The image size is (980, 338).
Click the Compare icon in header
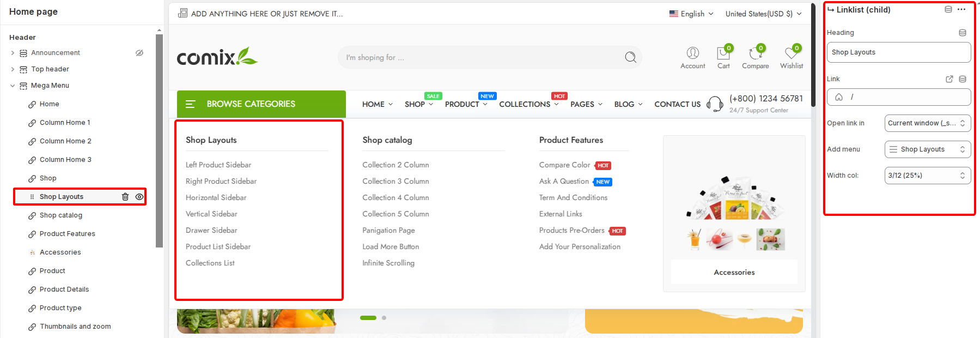(x=755, y=53)
